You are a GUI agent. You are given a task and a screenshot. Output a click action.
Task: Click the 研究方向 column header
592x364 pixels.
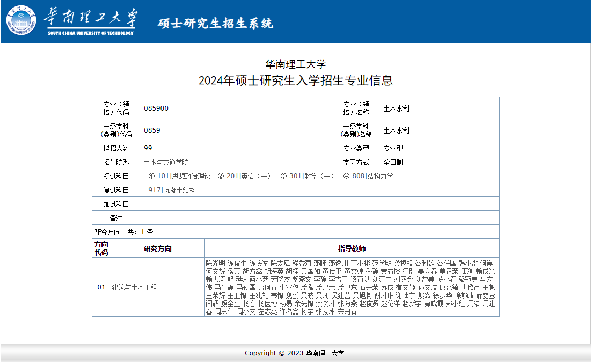[x=157, y=249]
